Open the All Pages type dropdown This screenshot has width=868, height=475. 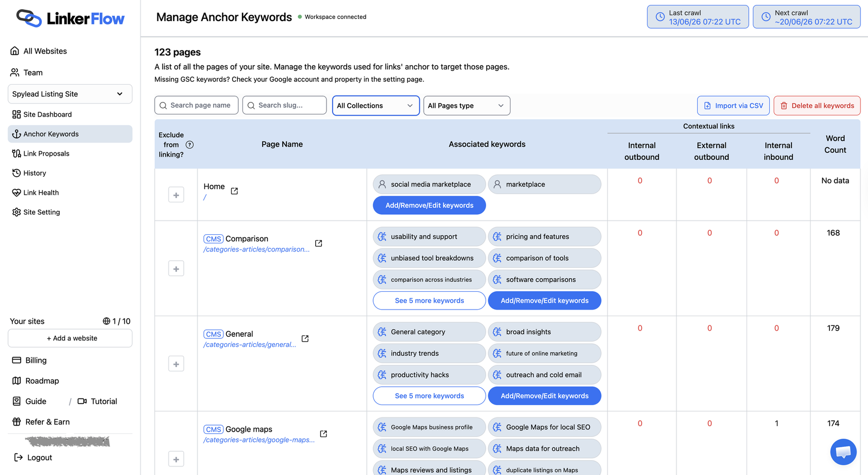pos(467,106)
